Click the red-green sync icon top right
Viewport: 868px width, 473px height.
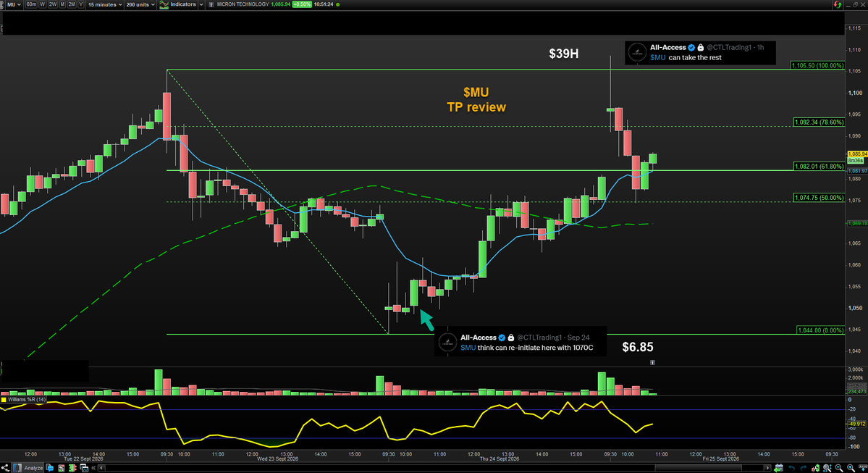(837, 4)
